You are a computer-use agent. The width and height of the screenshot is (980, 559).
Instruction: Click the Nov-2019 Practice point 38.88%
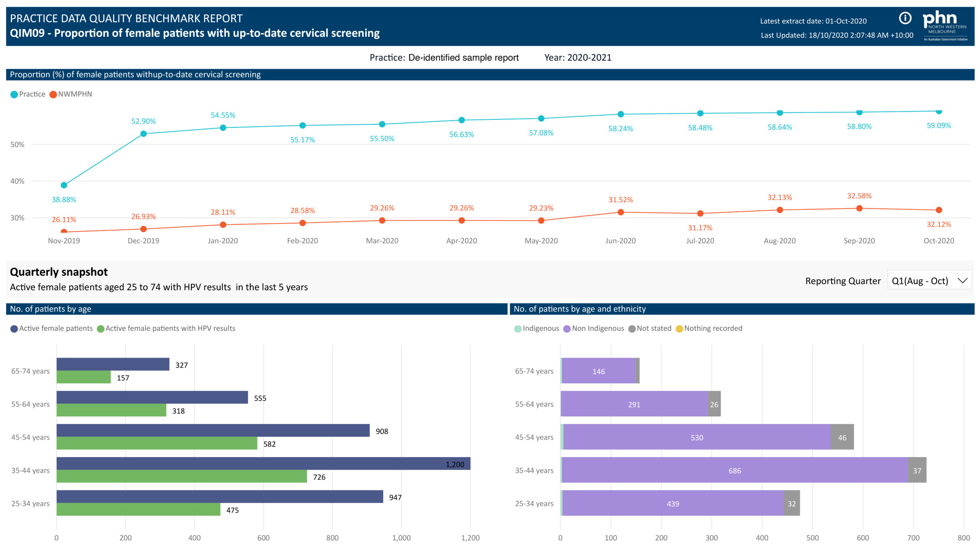pos(64,185)
